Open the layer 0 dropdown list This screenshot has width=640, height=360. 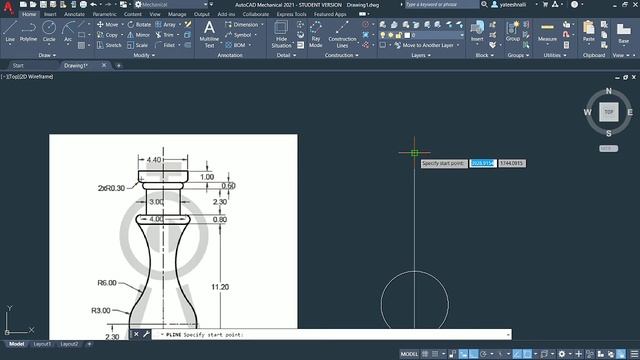tap(462, 36)
